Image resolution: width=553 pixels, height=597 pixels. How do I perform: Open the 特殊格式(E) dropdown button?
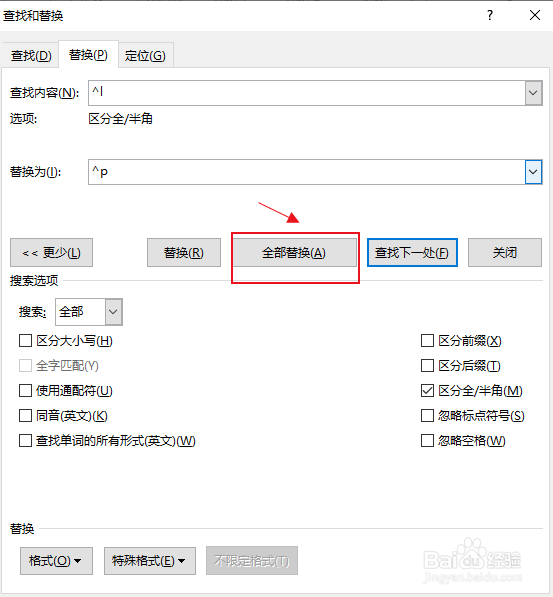pos(150,561)
